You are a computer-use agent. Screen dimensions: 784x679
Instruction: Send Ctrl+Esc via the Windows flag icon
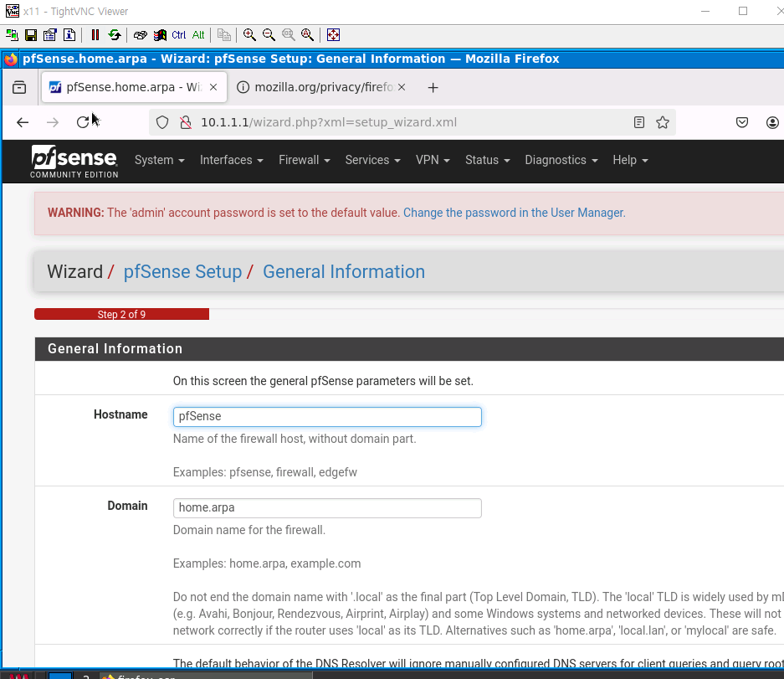click(160, 35)
